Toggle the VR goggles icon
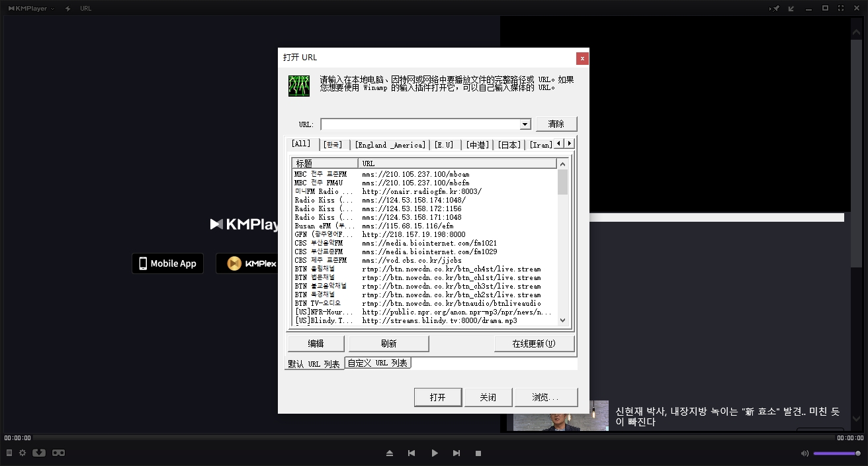 click(x=58, y=453)
